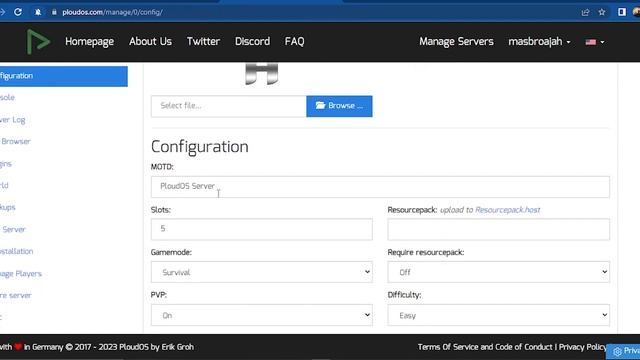Click the Select file input field
The image size is (640, 360).
[229, 106]
